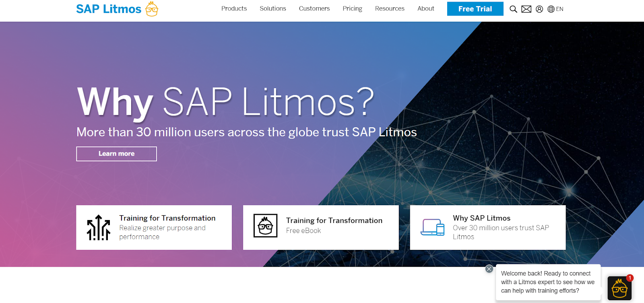Start a Free Trial
The height and width of the screenshot is (303, 644).
pyautogui.click(x=475, y=9)
